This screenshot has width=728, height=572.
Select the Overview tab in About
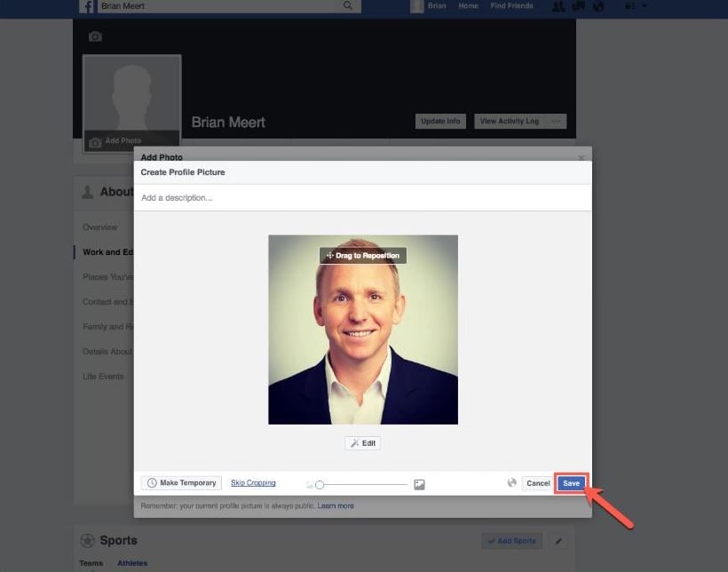click(x=99, y=227)
